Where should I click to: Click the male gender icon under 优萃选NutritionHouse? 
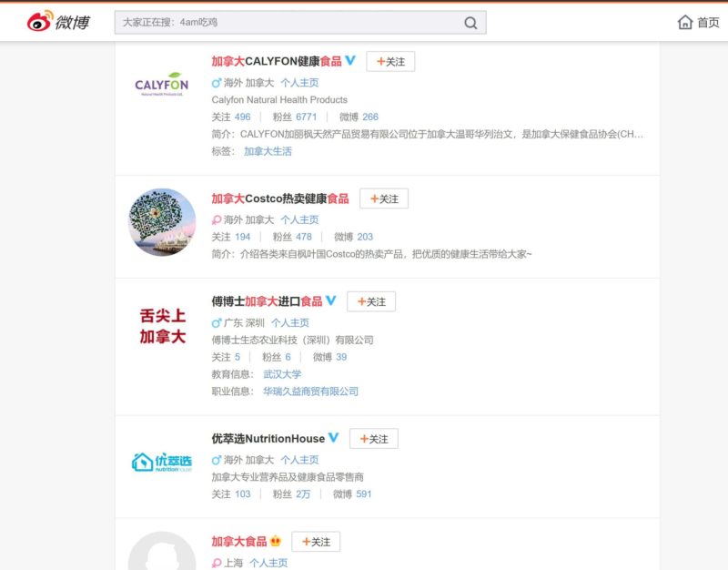(217, 460)
